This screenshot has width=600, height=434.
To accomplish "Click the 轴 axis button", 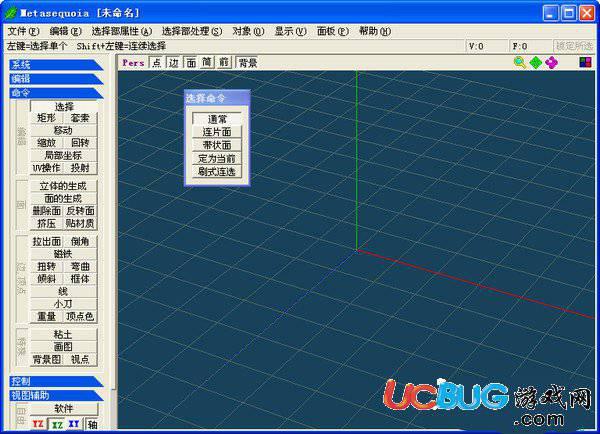I will (x=92, y=424).
